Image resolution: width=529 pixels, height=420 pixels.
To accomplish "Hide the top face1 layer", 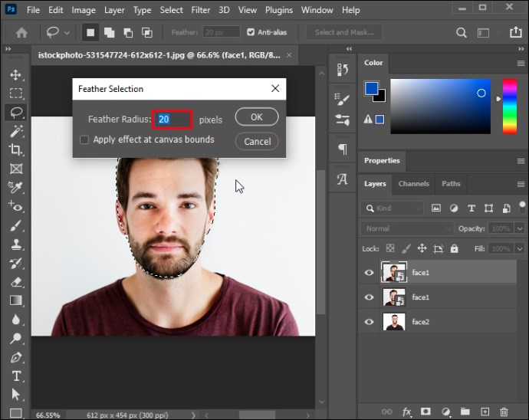I will coord(369,272).
